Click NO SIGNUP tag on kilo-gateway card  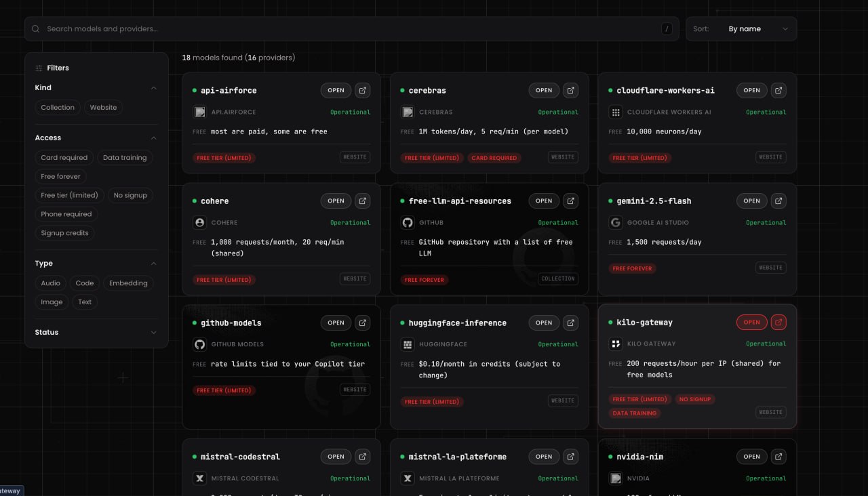click(694, 399)
